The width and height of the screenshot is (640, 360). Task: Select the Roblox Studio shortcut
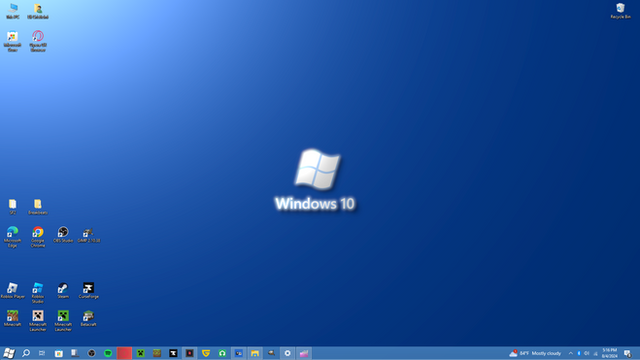click(x=38, y=293)
